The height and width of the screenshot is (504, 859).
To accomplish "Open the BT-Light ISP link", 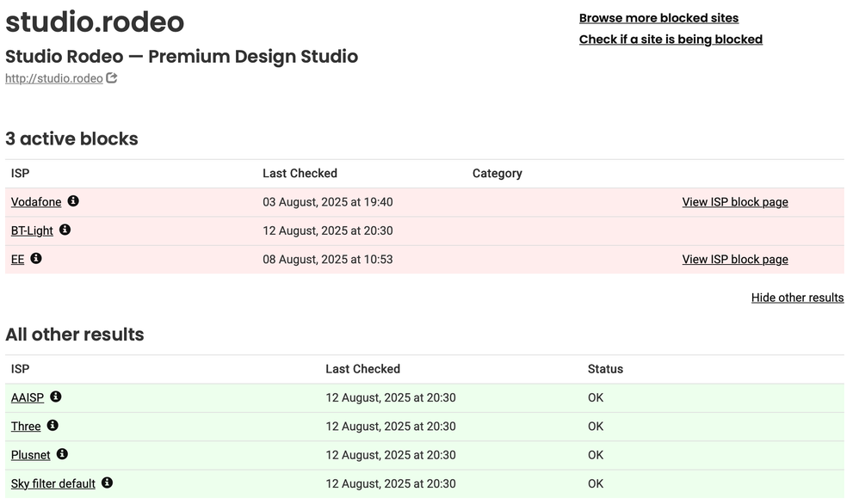I will (x=32, y=230).
